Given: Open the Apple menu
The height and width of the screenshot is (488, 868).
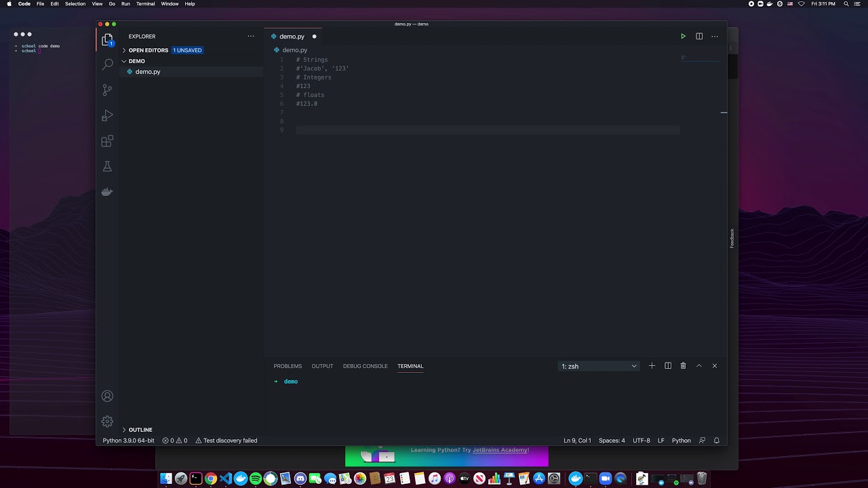Looking at the screenshot, I should pos(9,4).
